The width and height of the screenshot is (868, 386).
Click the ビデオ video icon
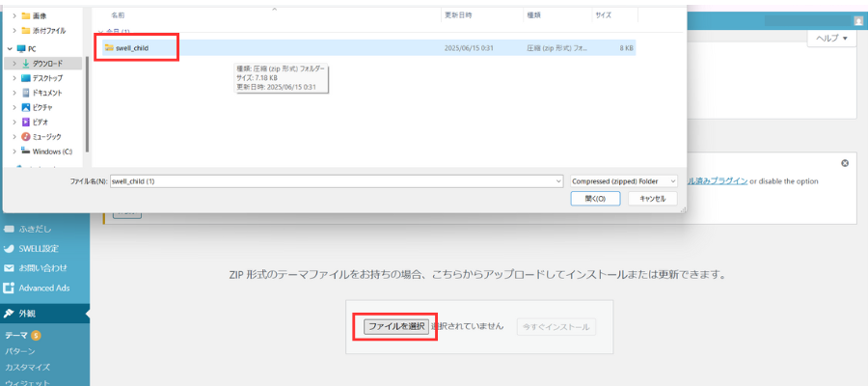coord(25,122)
